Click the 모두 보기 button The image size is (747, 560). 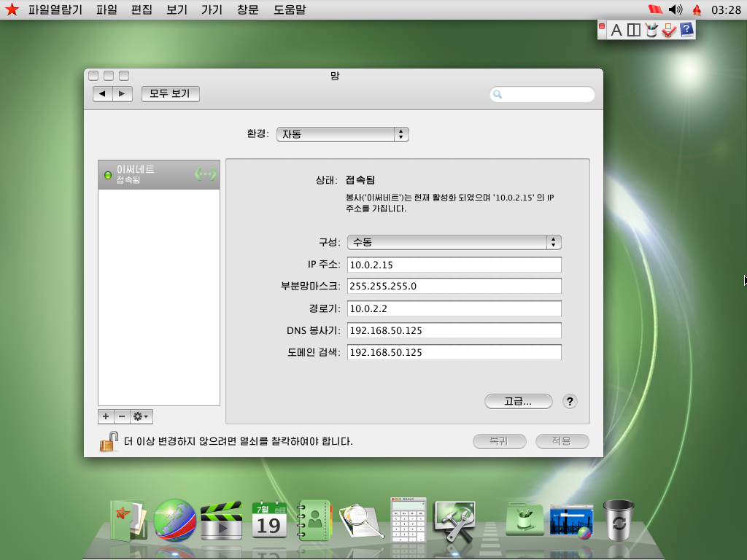click(x=170, y=94)
